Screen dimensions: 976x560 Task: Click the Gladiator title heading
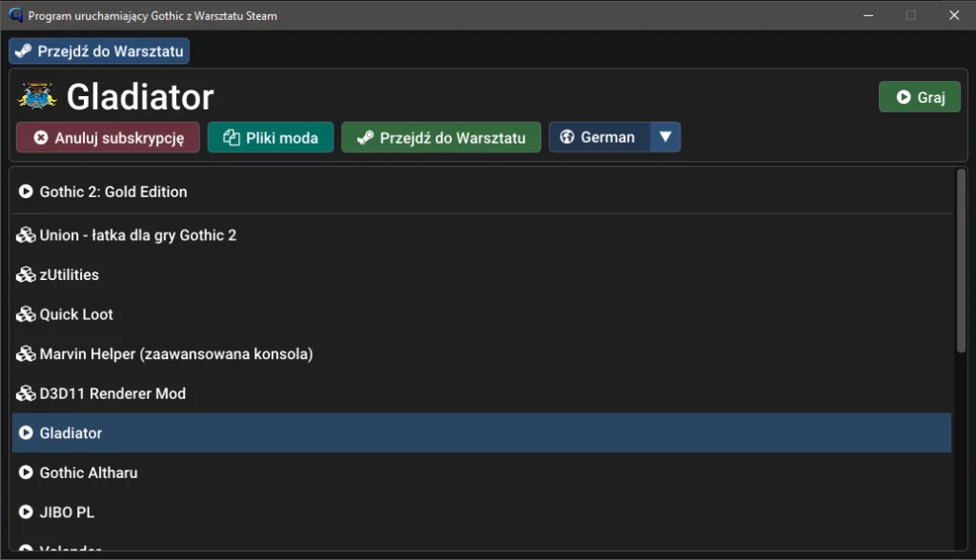tap(140, 97)
